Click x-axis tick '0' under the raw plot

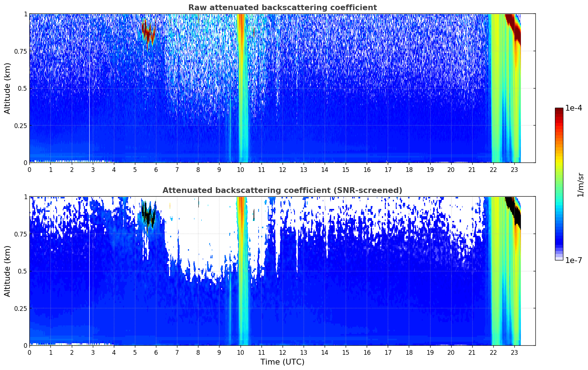tap(29, 169)
